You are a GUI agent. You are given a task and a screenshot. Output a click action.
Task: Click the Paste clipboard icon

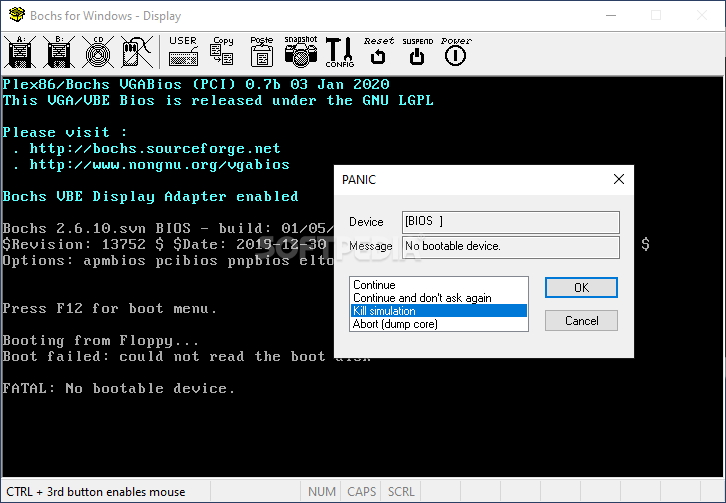[262, 52]
